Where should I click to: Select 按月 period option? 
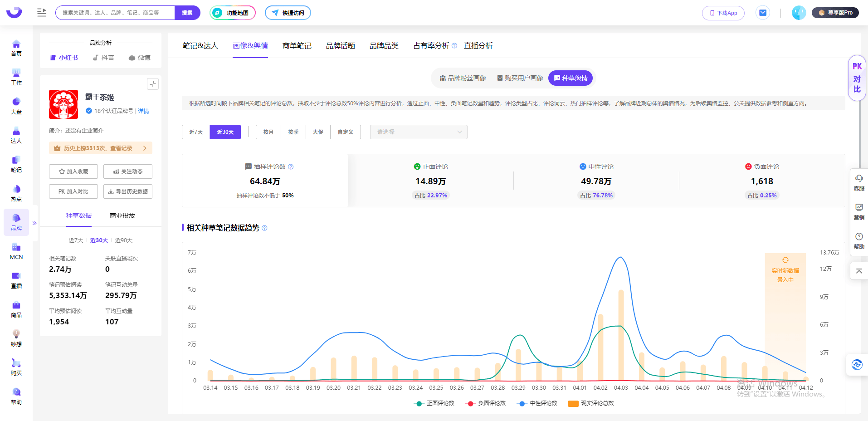click(x=268, y=132)
